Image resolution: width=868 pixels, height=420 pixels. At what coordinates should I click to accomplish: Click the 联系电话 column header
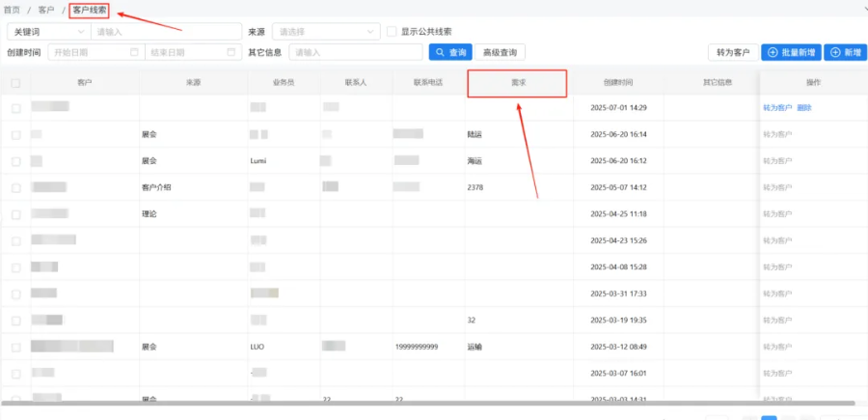pos(428,83)
